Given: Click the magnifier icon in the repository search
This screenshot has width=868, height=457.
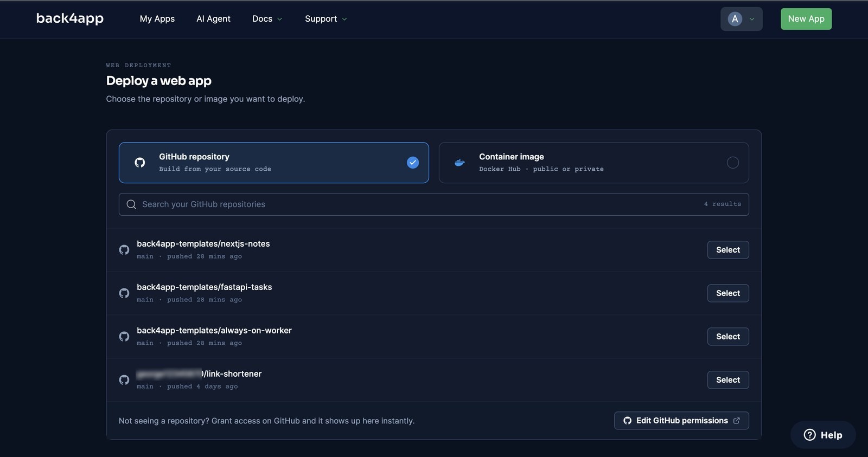Looking at the screenshot, I should pos(131,204).
